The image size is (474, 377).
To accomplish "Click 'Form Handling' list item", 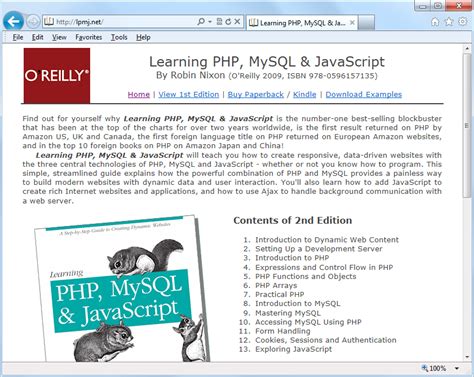I will [283, 331].
